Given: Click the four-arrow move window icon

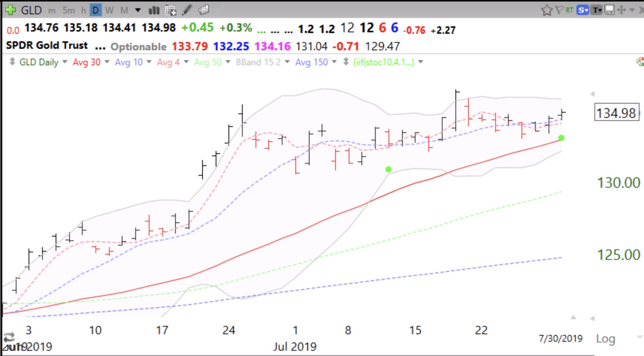Looking at the screenshot, I should pyautogui.click(x=621, y=10).
